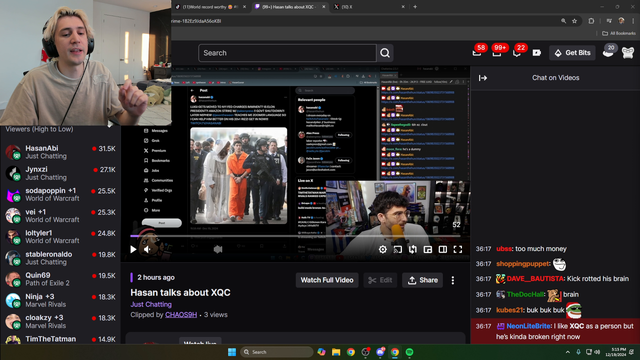
Task: Open loltyler1 channel in sidebar
Action: pos(60,237)
